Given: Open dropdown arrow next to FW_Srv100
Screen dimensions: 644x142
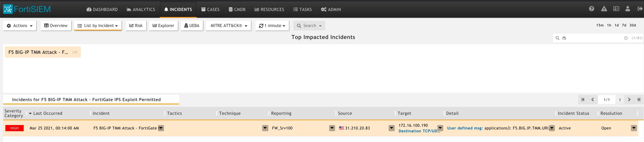Looking at the screenshot, I should [x=332, y=128].
